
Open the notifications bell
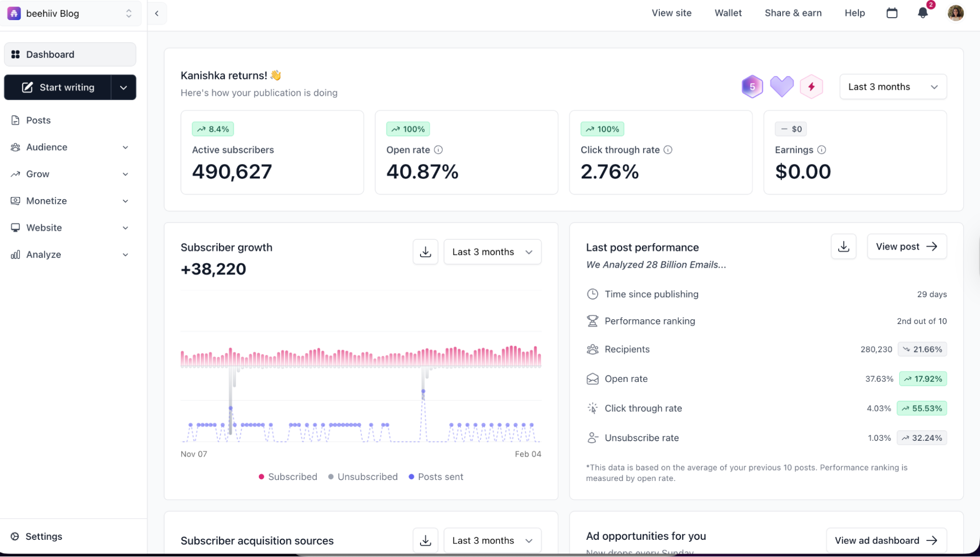pos(923,13)
